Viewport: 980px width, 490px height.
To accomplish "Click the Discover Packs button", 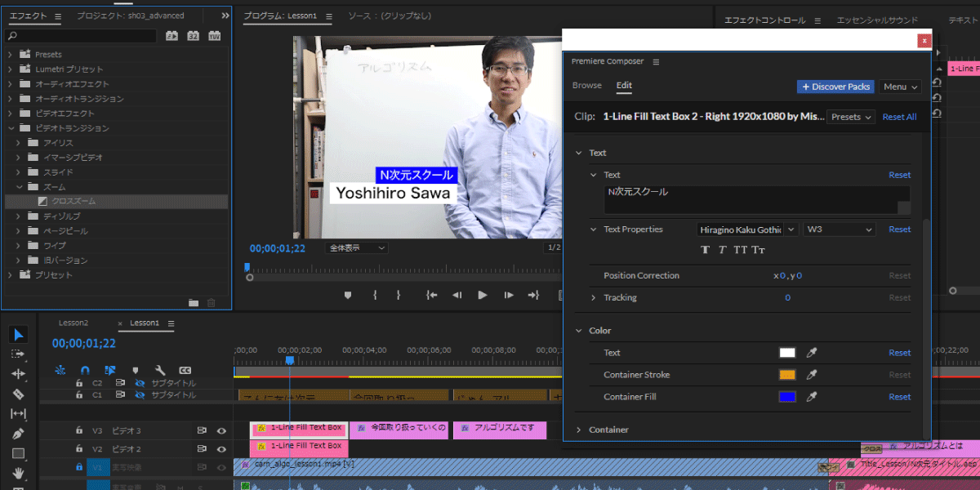I will pos(836,87).
